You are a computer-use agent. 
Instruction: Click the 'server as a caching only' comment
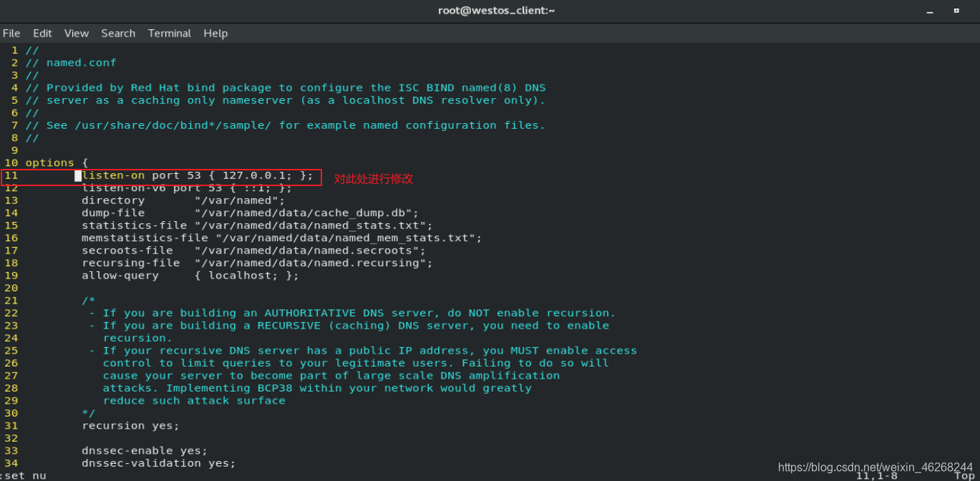click(x=286, y=100)
